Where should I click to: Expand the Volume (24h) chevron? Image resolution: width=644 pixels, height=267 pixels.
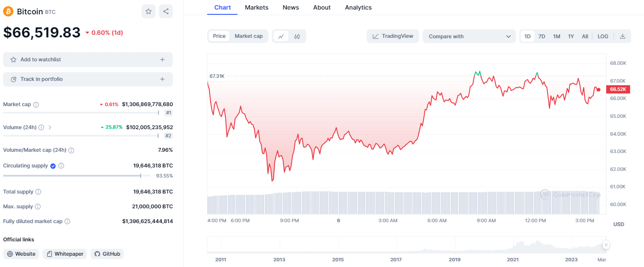tap(50, 127)
